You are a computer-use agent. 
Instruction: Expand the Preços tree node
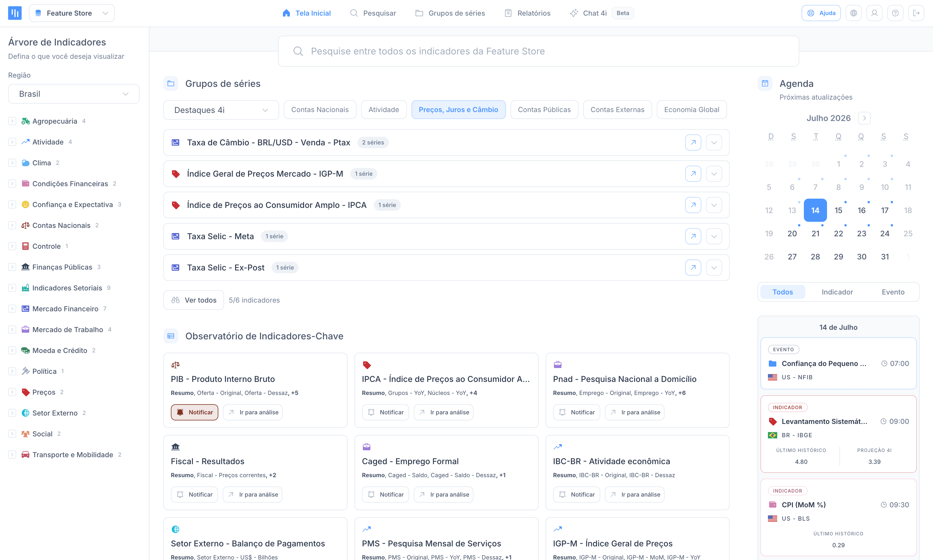(x=12, y=392)
